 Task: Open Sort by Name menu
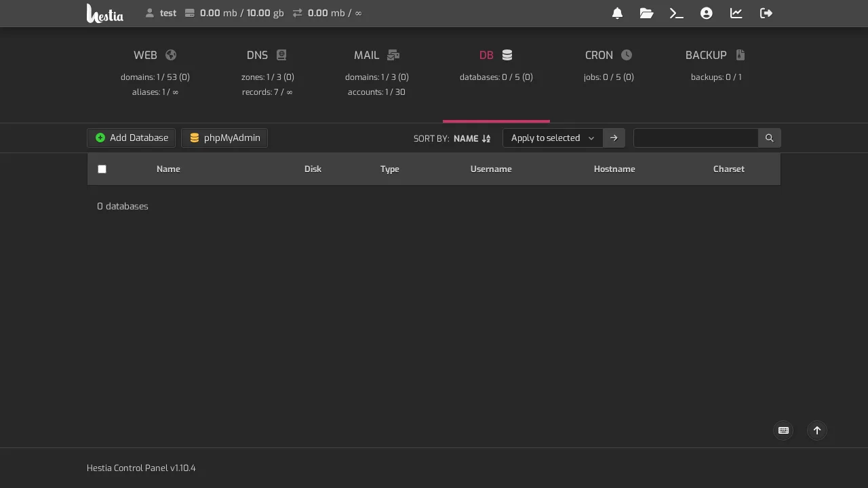tap(472, 138)
